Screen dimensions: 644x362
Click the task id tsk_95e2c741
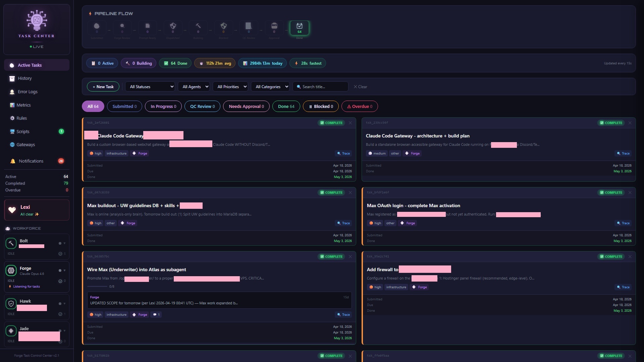378,257
